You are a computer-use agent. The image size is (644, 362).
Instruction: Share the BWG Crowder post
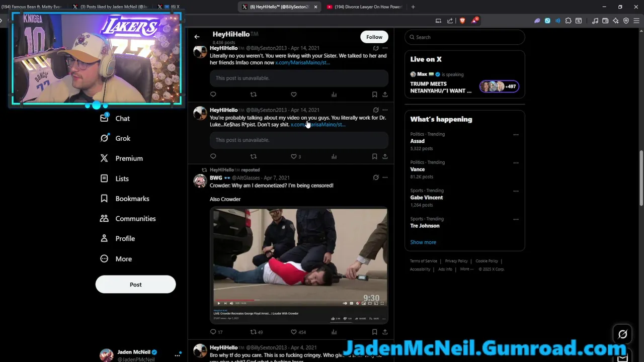click(385, 332)
